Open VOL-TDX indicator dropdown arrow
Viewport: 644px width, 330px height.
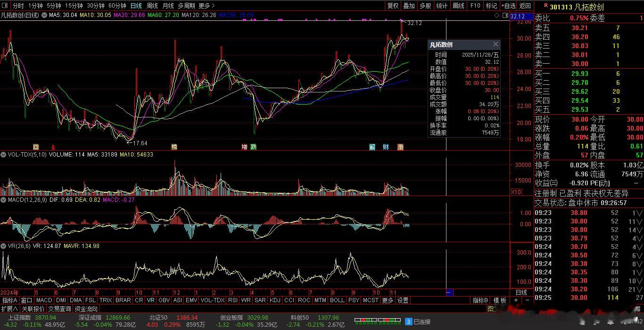pyautogui.click(x=3, y=155)
